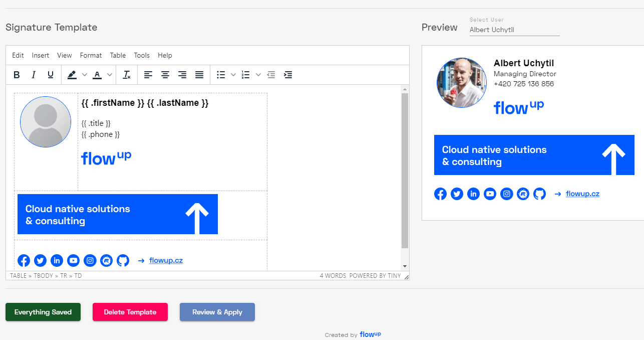This screenshot has width=644, height=340.
Task: Open numbered list style dropdown
Action: click(x=258, y=75)
